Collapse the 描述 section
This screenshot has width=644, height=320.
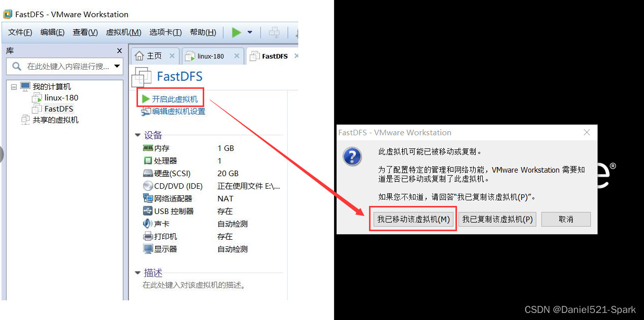pos(137,273)
